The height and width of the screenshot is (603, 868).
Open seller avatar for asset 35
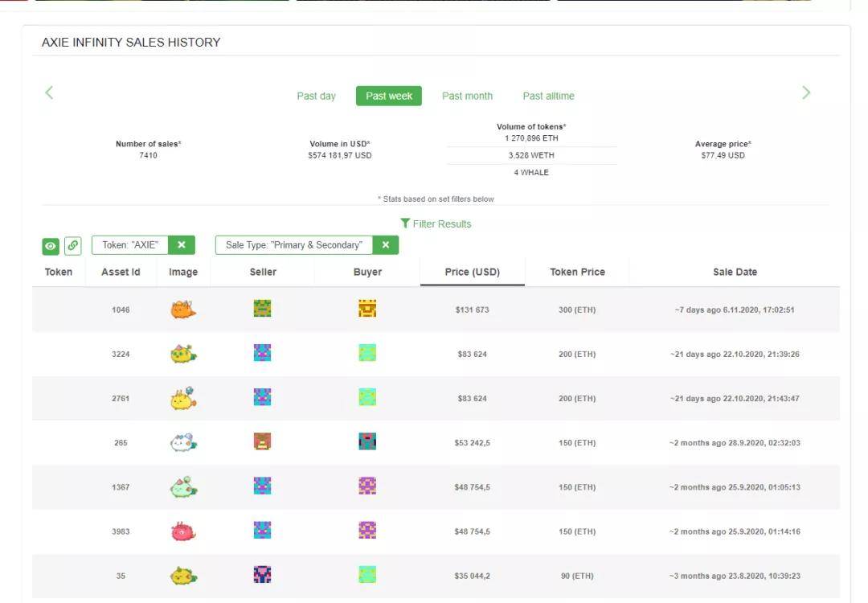coord(262,574)
